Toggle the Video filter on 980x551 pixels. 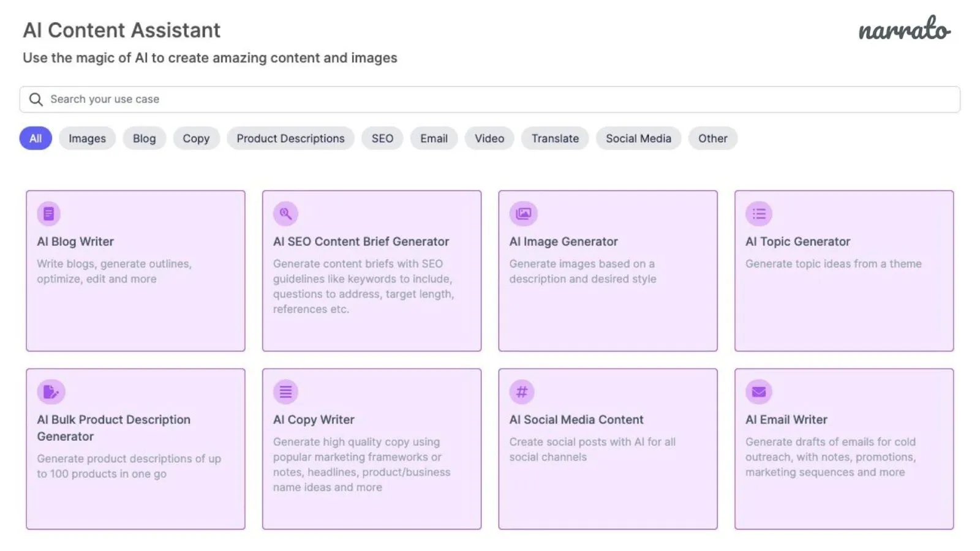489,138
